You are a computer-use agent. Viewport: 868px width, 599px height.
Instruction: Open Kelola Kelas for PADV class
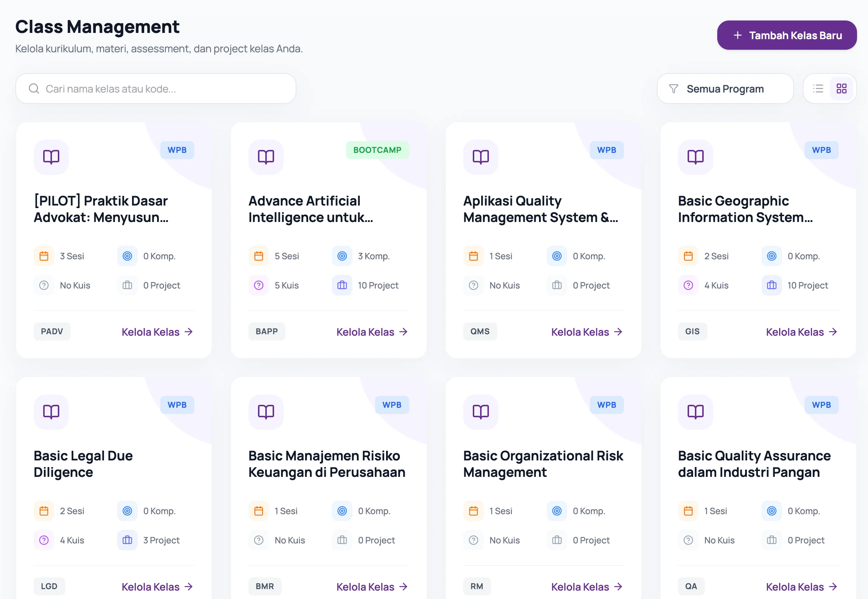pyautogui.click(x=157, y=332)
